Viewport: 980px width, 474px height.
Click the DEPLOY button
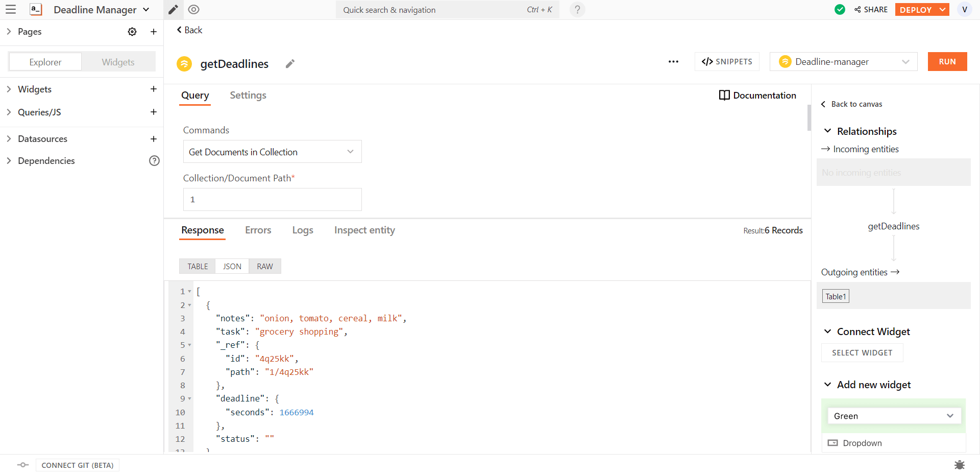point(915,10)
